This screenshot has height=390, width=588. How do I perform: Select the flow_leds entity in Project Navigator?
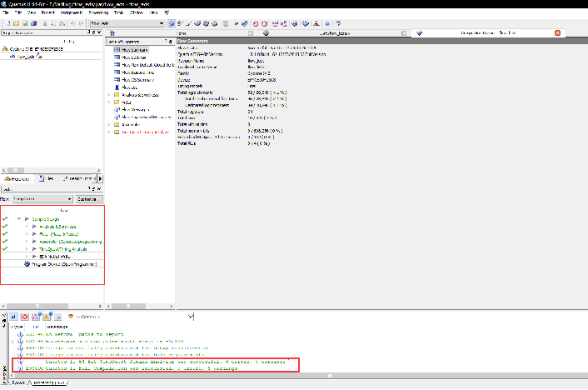click(26, 57)
